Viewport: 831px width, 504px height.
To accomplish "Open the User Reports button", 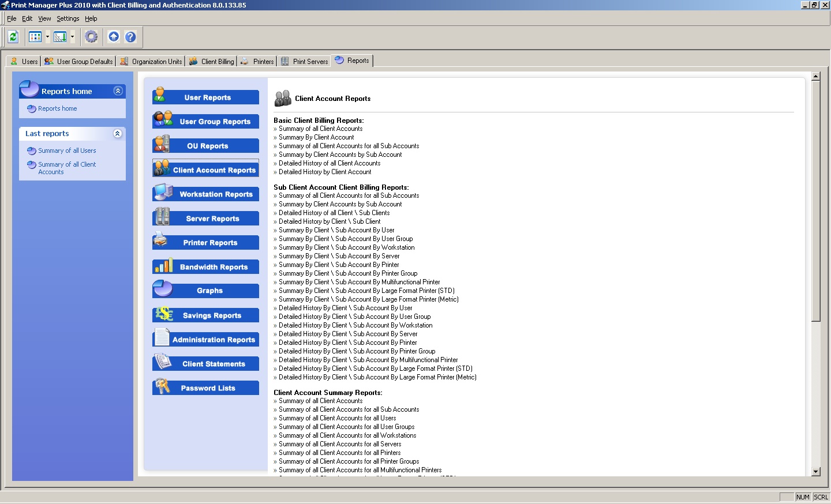I will [206, 97].
